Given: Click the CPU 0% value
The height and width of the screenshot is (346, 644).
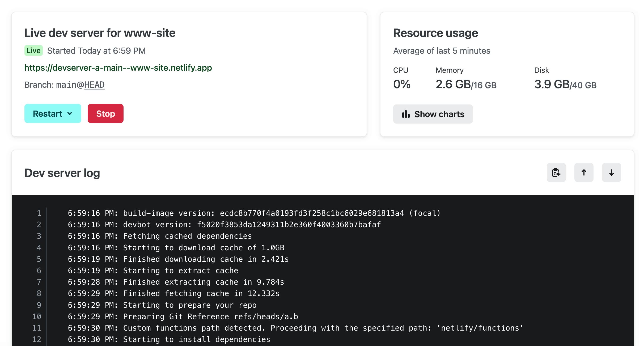Looking at the screenshot, I should pos(402,84).
